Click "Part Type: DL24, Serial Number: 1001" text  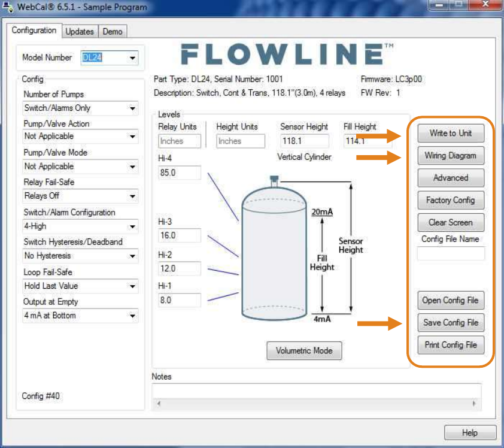[x=218, y=79]
